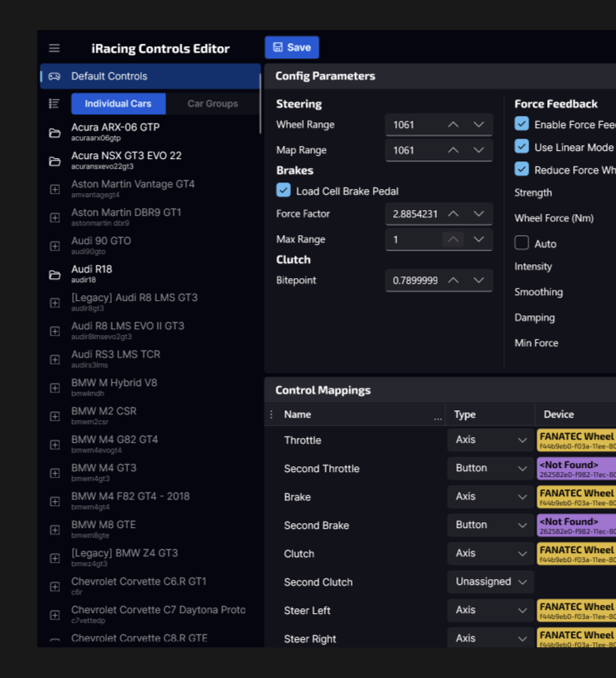Decrease Force Factor with down arrow
Screen dimensions: 616x678
tap(478, 213)
